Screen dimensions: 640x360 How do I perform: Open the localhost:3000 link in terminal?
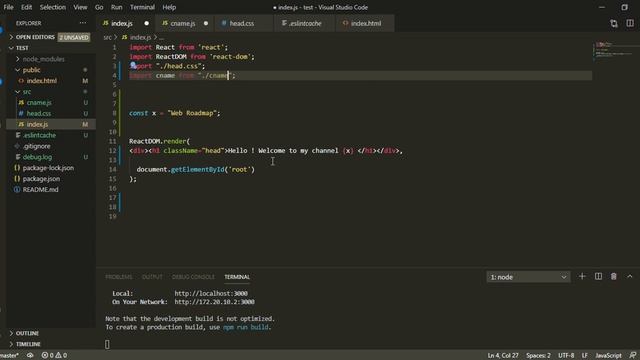pos(211,293)
